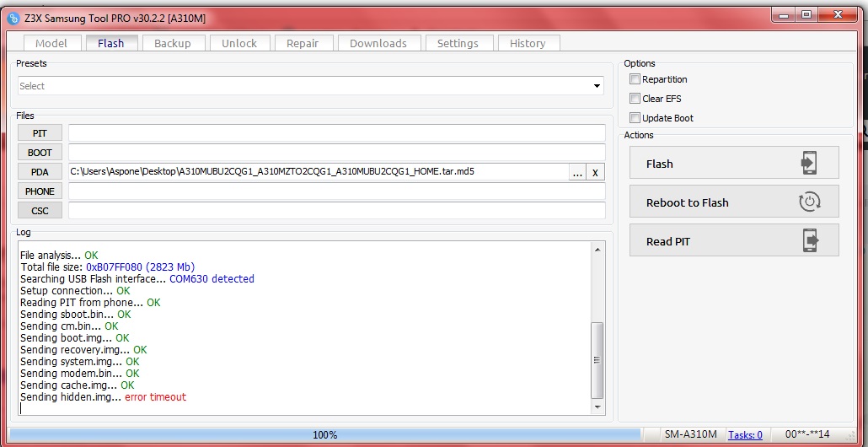Click the PIT file path field

tap(337, 133)
